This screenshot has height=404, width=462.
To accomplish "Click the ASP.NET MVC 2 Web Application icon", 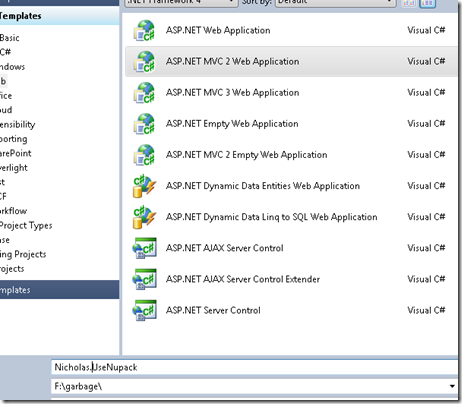I will point(144,61).
